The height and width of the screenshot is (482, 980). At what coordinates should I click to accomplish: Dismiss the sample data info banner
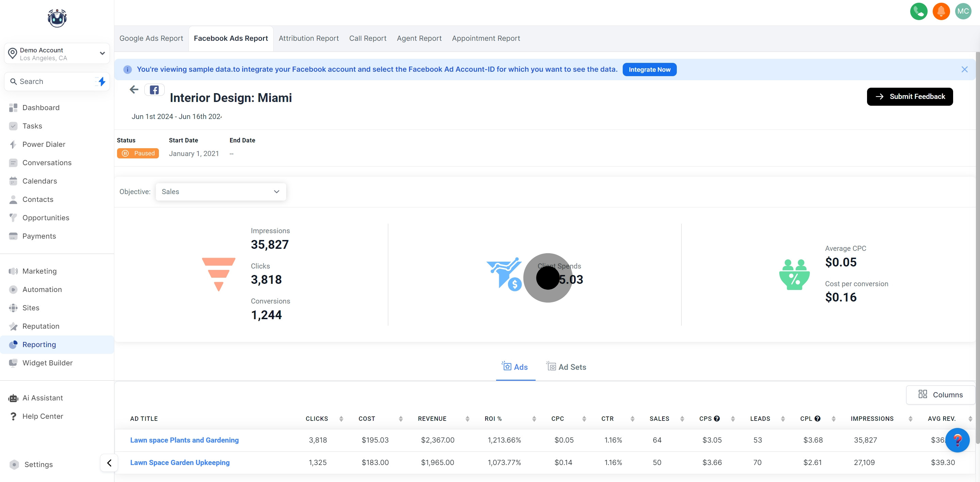[x=964, y=70]
